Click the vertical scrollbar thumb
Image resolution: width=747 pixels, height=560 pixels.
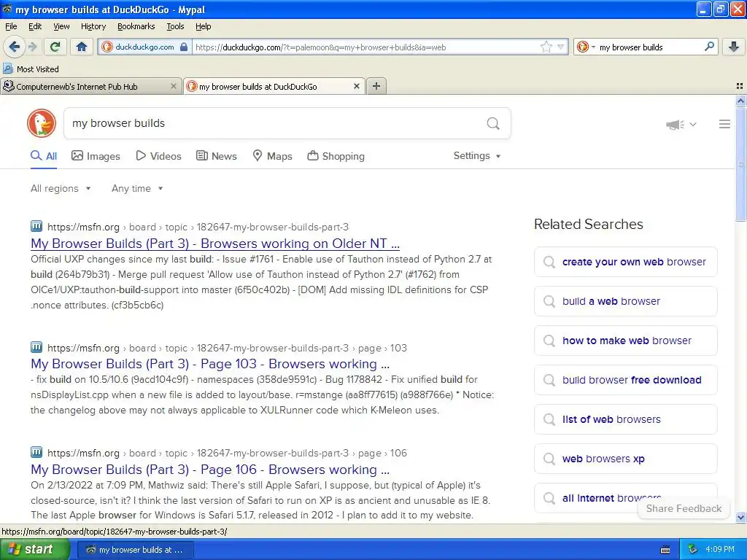coord(740,164)
